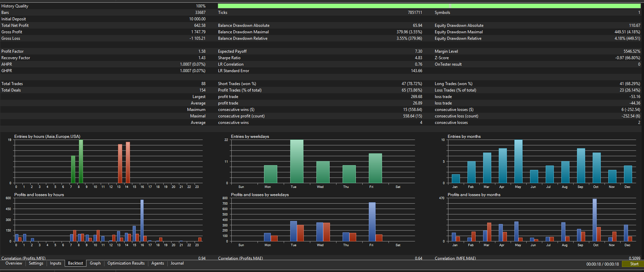
Task: Click the Gross Loss value -1 105.21
Action: 198,38
